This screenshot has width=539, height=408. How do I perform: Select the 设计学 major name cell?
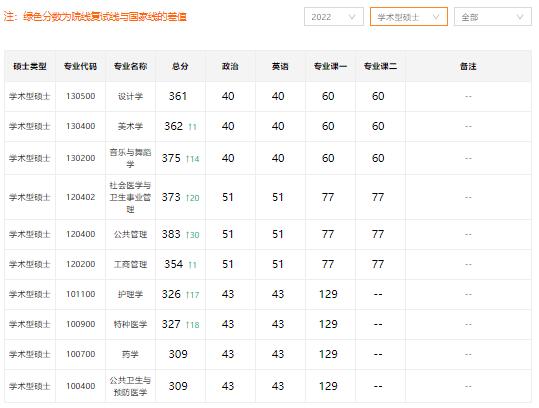coord(130,96)
